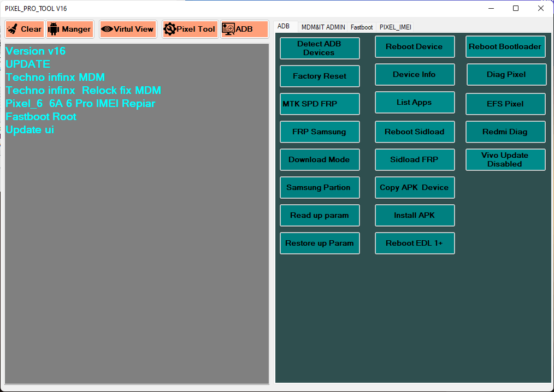Image resolution: width=554 pixels, height=392 pixels.
Task: Open the Fastboot tab
Action: click(362, 27)
